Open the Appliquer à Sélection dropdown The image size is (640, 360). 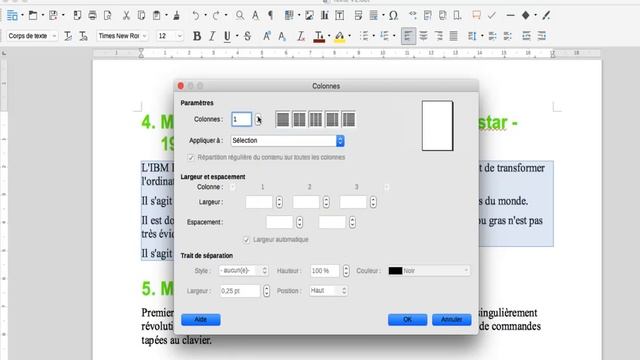(287, 141)
